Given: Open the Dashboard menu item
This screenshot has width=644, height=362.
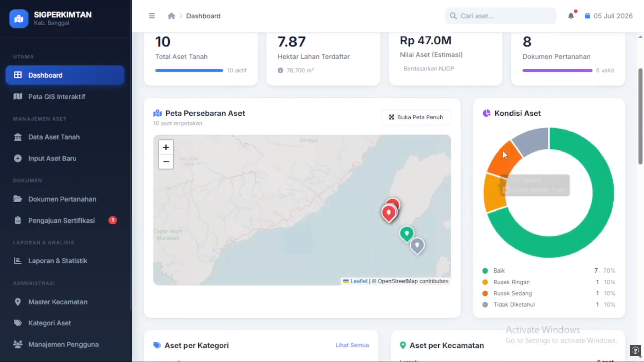Looking at the screenshot, I should pyautogui.click(x=65, y=75).
